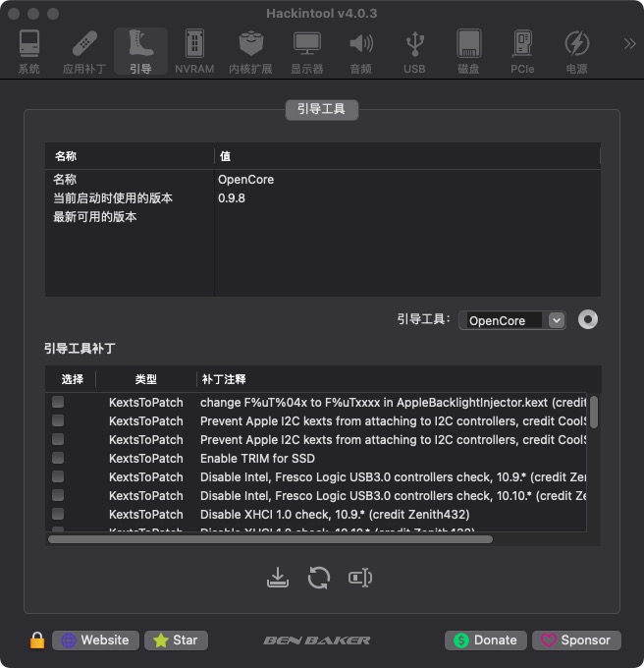The image size is (644, 668).
Task: Sort by 选择 column header
Action: pos(72,379)
